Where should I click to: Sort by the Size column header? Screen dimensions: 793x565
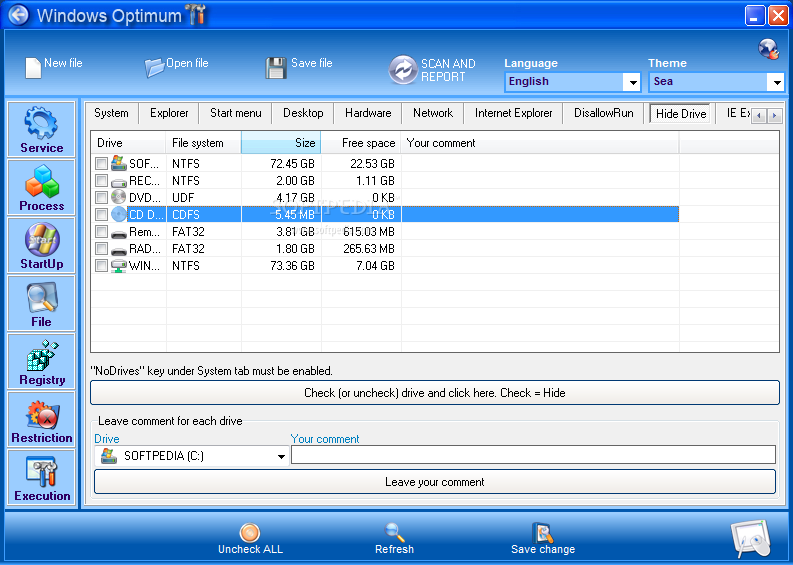coord(281,143)
